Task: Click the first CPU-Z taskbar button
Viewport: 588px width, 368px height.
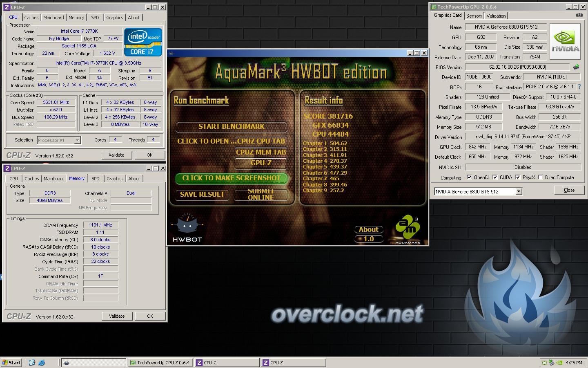Action: click(x=227, y=362)
